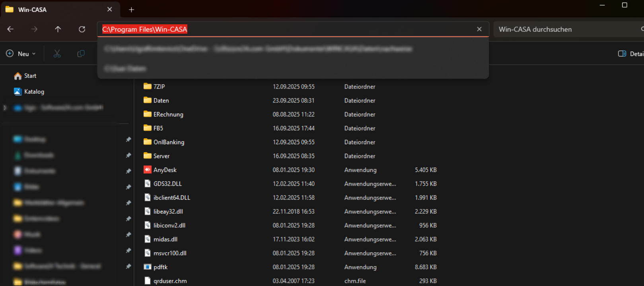This screenshot has height=286, width=644.
Task: Click the date 08.08.2025 11:22
Action: 294,114
